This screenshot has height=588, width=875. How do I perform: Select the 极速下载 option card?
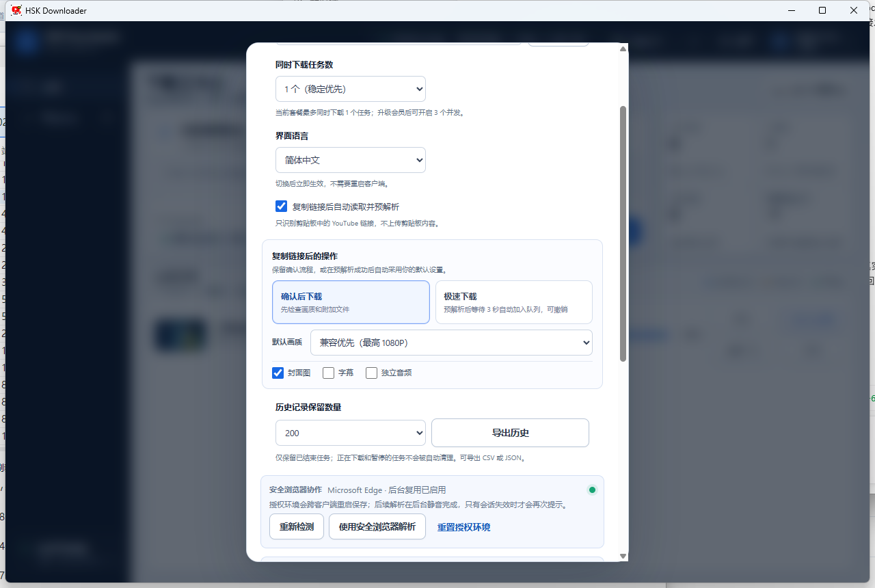(x=514, y=302)
